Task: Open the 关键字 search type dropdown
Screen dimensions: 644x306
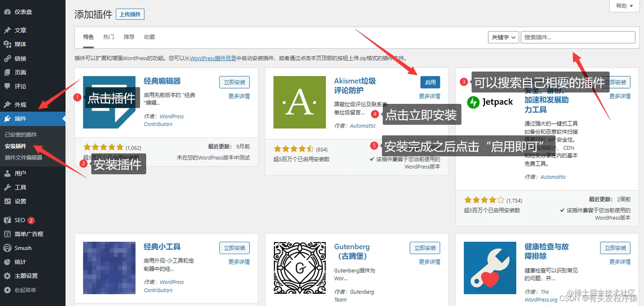Action: pyautogui.click(x=503, y=37)
